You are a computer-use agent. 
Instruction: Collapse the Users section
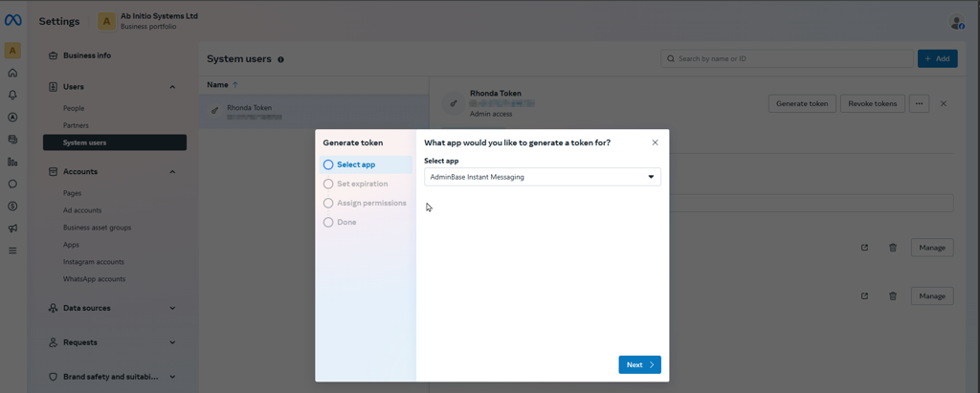tap(172, 87)
